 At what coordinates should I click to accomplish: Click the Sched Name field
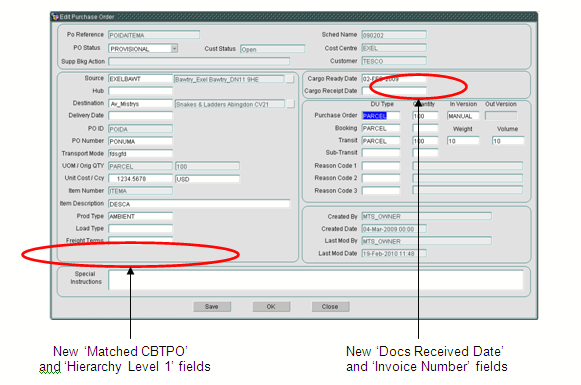coord(394,35)
